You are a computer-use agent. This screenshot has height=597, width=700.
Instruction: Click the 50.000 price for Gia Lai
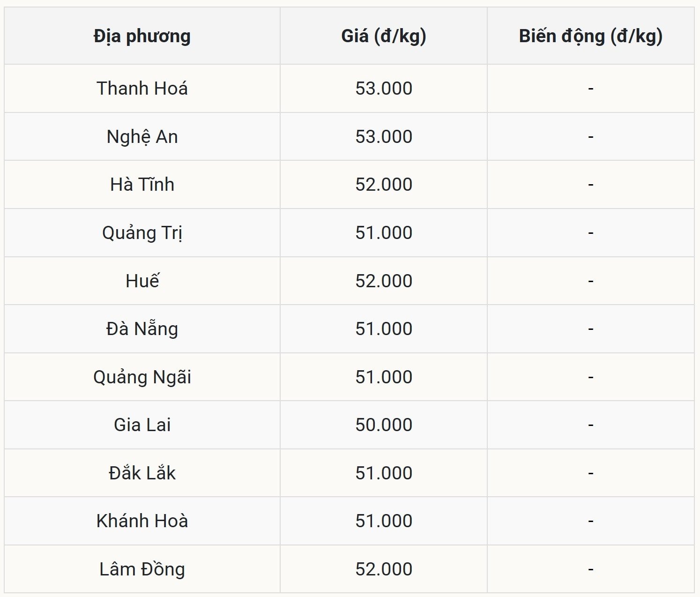383,425
